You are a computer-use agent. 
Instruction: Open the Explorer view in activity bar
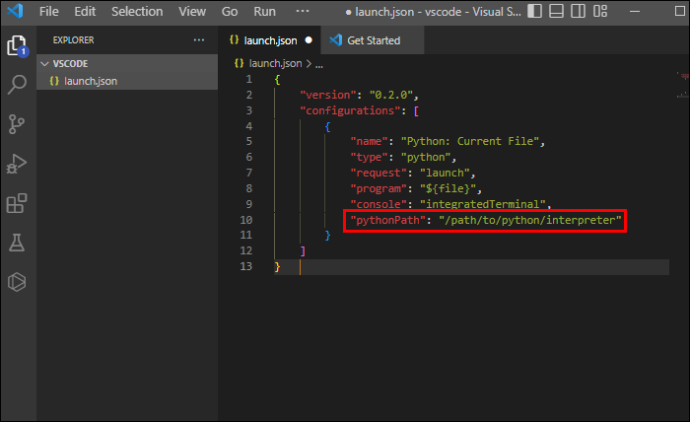(17, 45)
